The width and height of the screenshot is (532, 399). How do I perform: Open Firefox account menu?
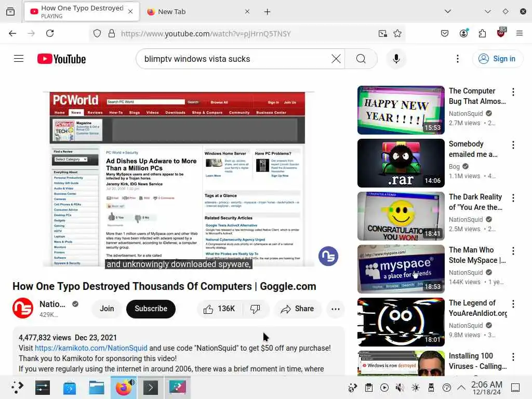463,33
